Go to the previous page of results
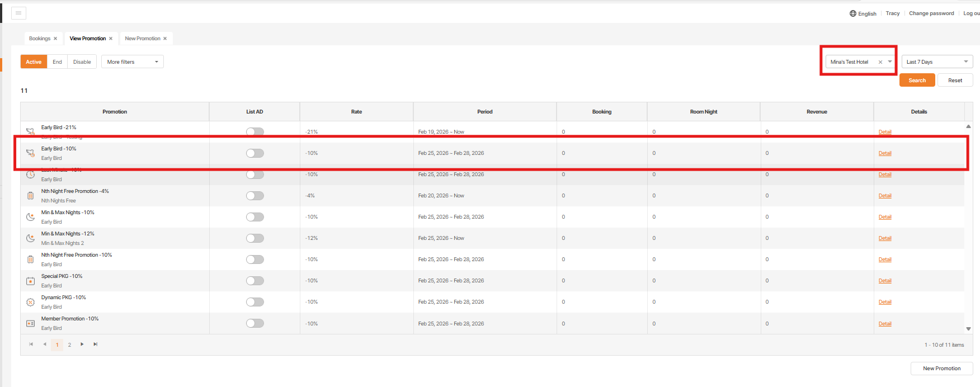This screenshot has height=387, width=980. pyautogui.click(x=45, y=344)
